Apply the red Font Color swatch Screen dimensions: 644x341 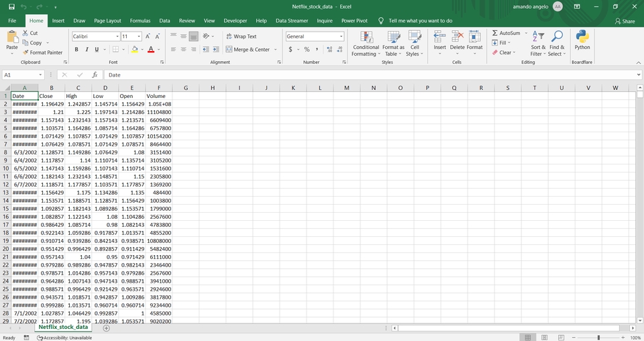[151, 49]
